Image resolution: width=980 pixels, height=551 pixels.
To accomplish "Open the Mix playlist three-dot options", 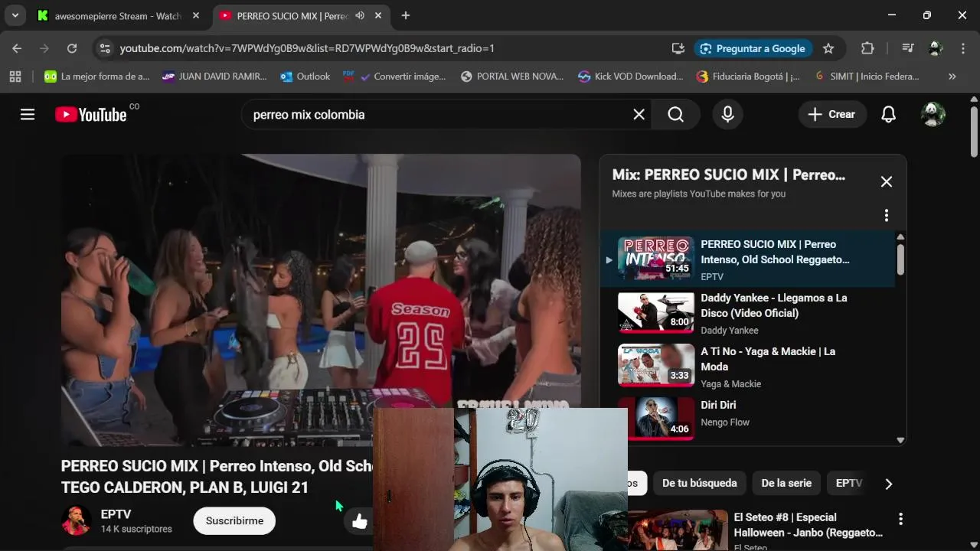I will pos(887,216).
